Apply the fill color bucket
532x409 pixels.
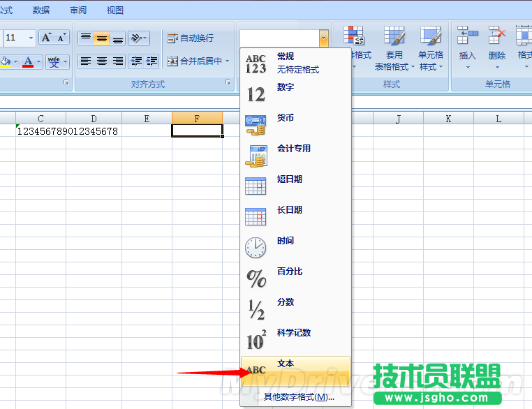tap(6, 61)
